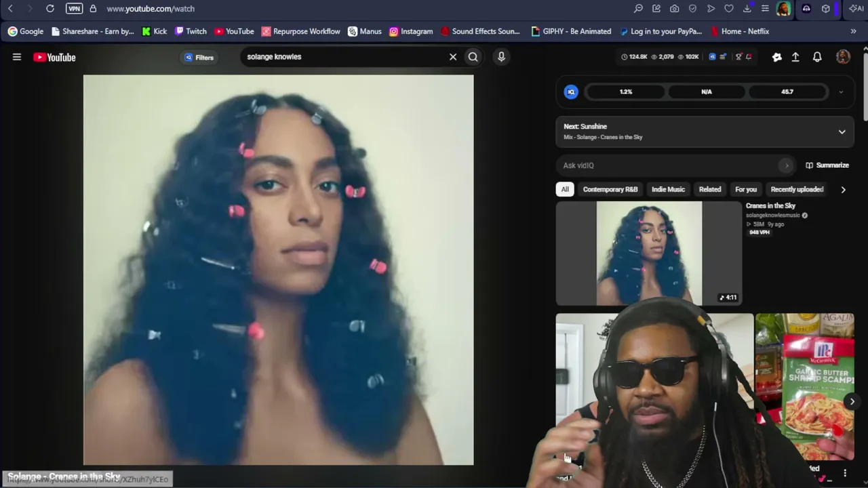Viewport: 868px width, 488px height.
Task: Clear the search query with the X
Action: tap(453, 57)
